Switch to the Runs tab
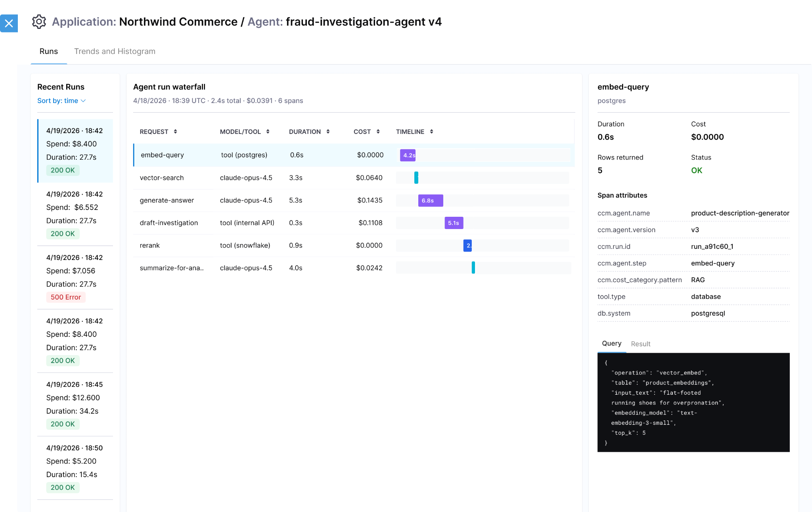This screenshot has width=812, height=512. [x=49, y=52]
